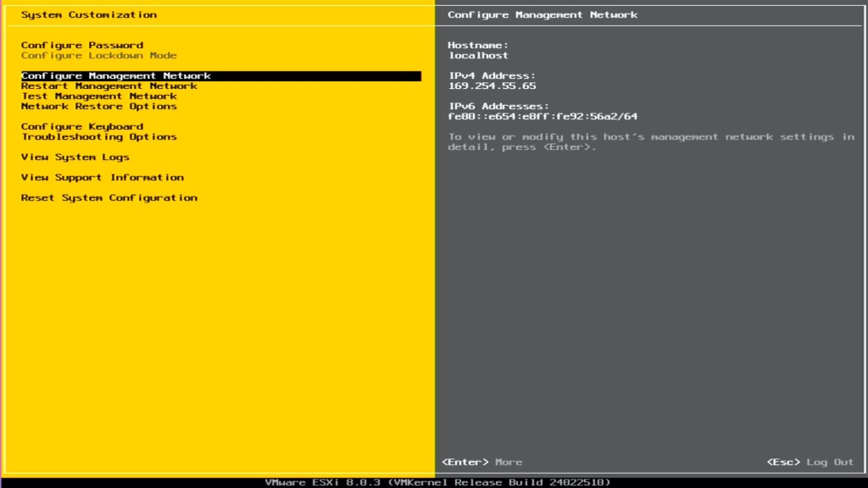Image resolution: width=868 pixels, height=488 pixels.
Task: Select View Support Information
Action: [x=103, y=178]
